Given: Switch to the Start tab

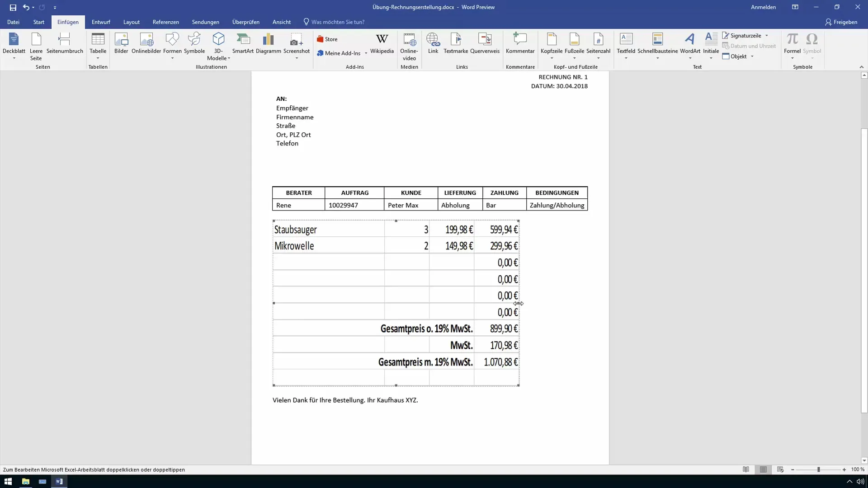Looking at the screenshot, I should [x=39, y=22].
